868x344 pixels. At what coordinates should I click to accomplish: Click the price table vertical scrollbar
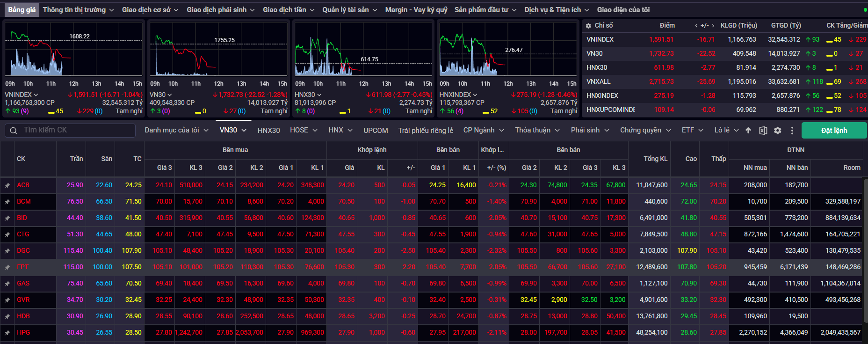[865, 250]
